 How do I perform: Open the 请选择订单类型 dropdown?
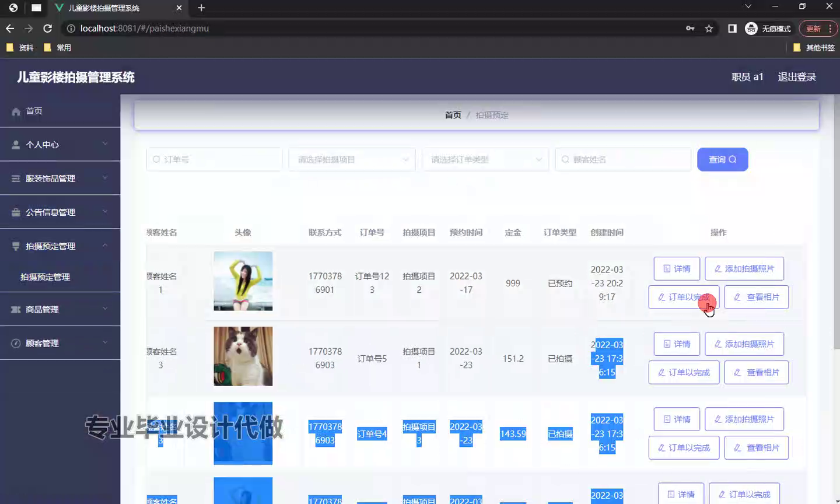[x=485, y=159]
